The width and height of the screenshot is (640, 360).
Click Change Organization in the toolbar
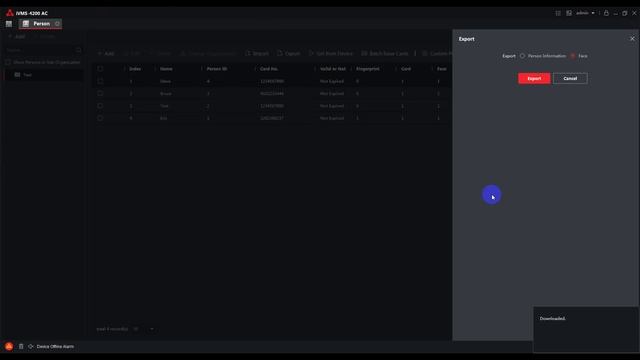(x=208, y=53)
